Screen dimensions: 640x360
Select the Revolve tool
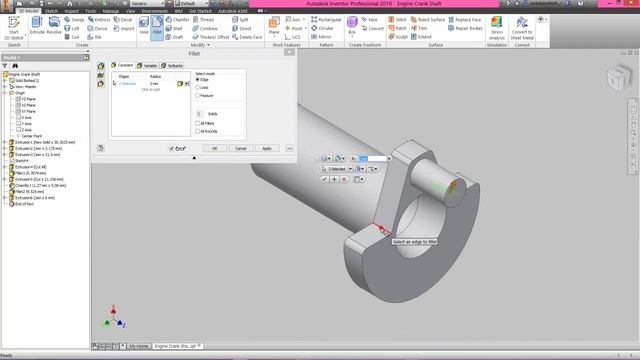tap(54, 26)
